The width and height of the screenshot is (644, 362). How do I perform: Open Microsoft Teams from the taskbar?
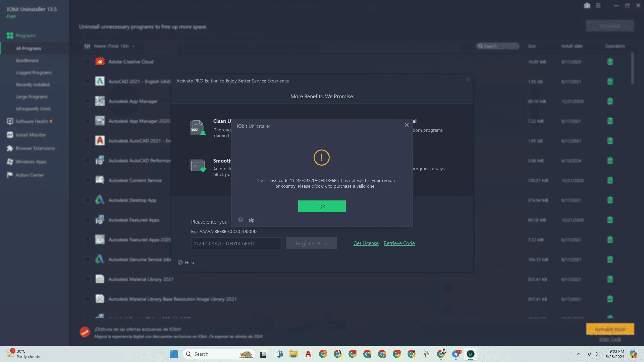pyautogui.click(x=279, y=354)
